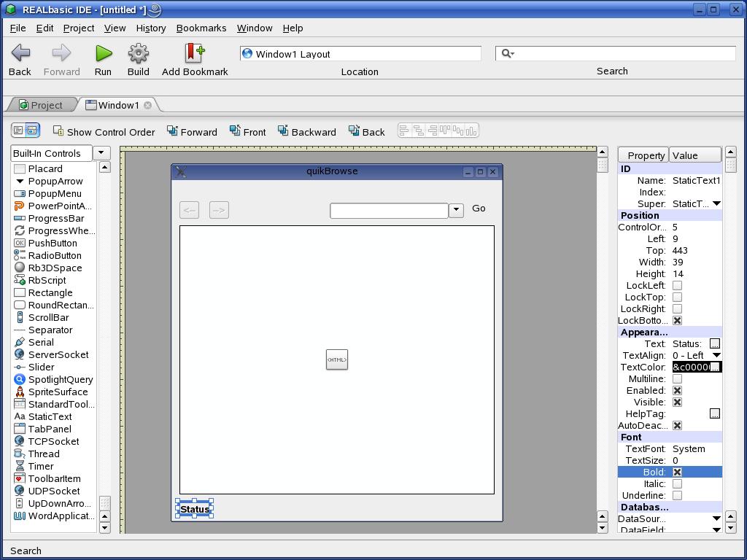Select SpotlightQuery control in list

coord(53,379)
